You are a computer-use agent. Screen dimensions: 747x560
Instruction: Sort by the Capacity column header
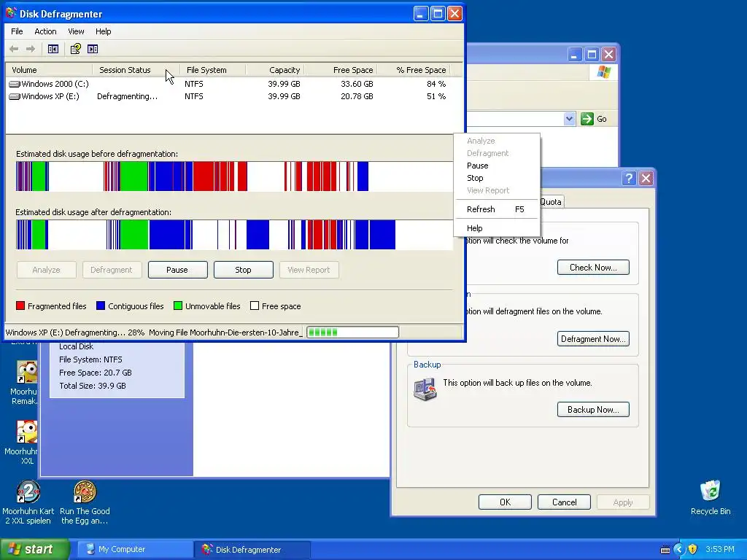point(274,70)
